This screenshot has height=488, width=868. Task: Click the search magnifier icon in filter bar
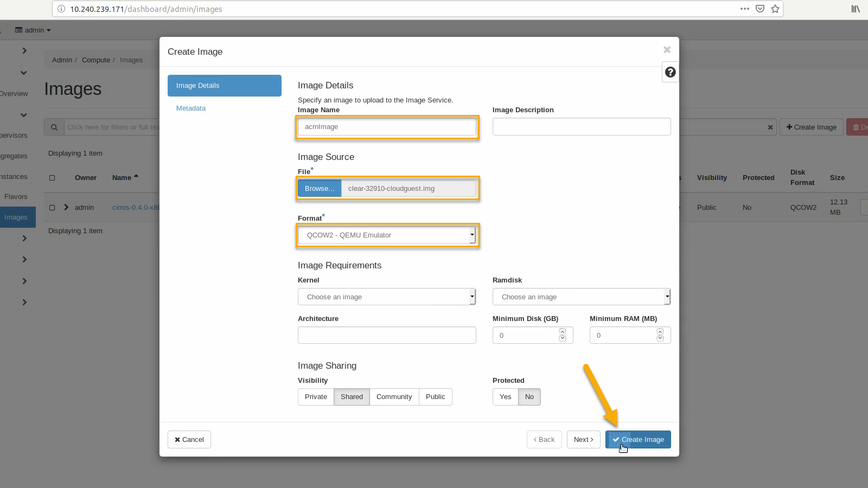pyautogui.click(x=54, y=127)
